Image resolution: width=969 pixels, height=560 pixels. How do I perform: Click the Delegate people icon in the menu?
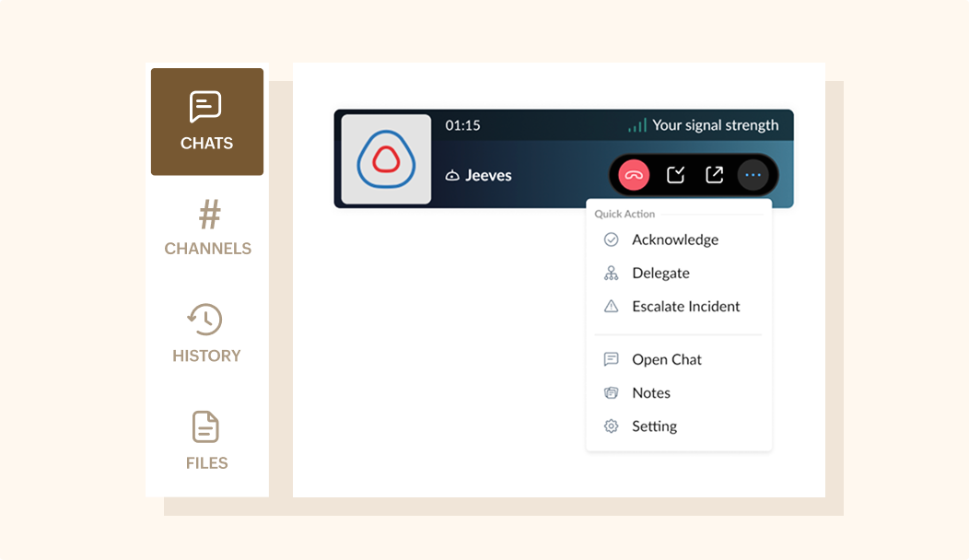click(611, 273)
